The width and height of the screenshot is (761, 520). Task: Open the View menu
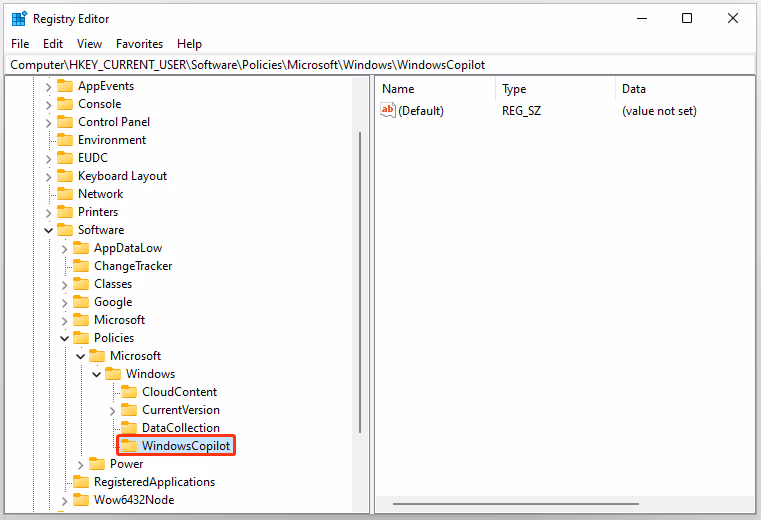pyautogui.click(x=89, y=44)
